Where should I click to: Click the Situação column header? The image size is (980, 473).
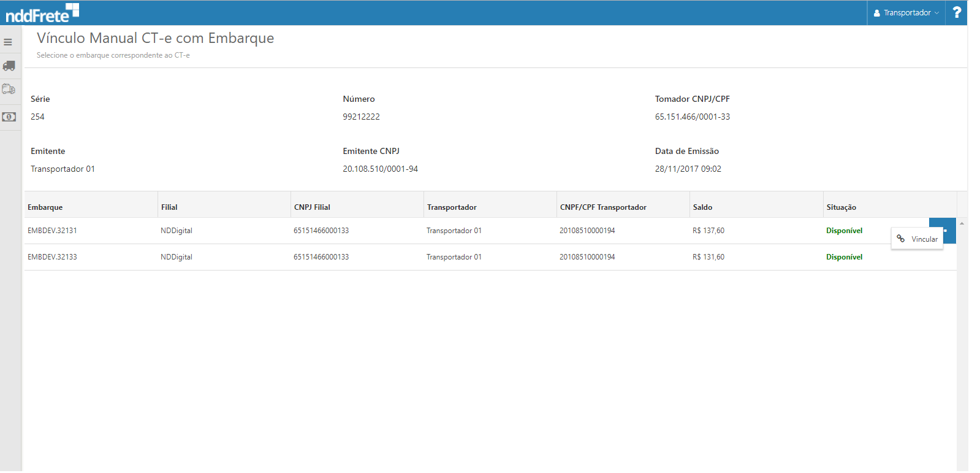(841, 207)
